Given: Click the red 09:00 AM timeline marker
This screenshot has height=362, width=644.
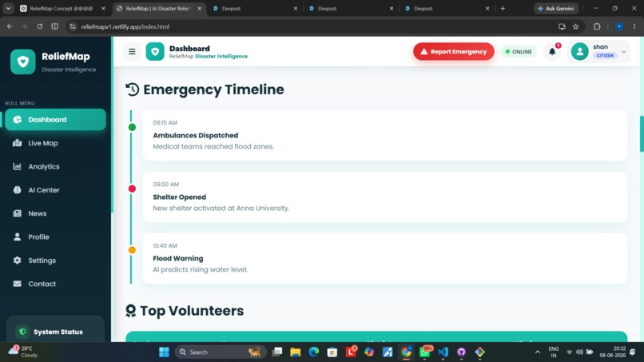Looking at the screenshot, I should pos(132,189).
